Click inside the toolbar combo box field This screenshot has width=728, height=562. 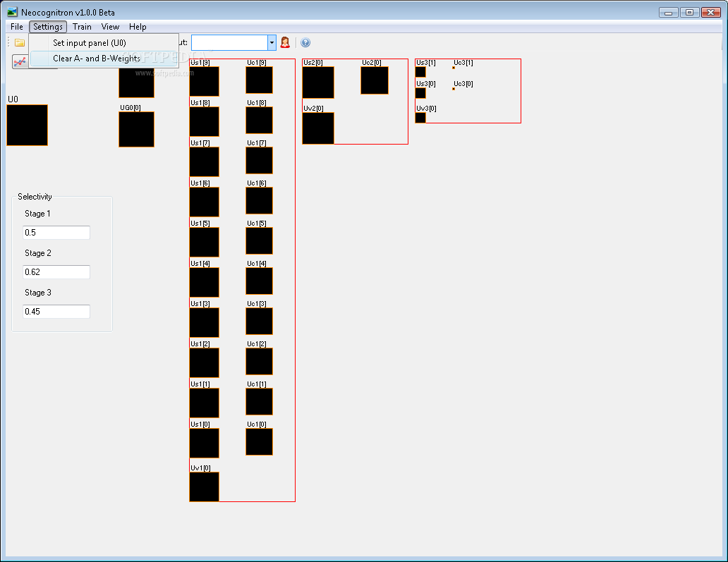(229, 43)
